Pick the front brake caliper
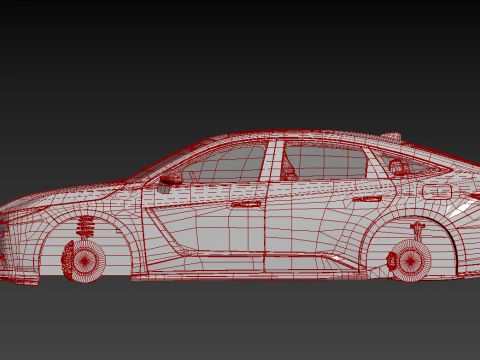Screen dimensions: 480x360 point(68,259)
